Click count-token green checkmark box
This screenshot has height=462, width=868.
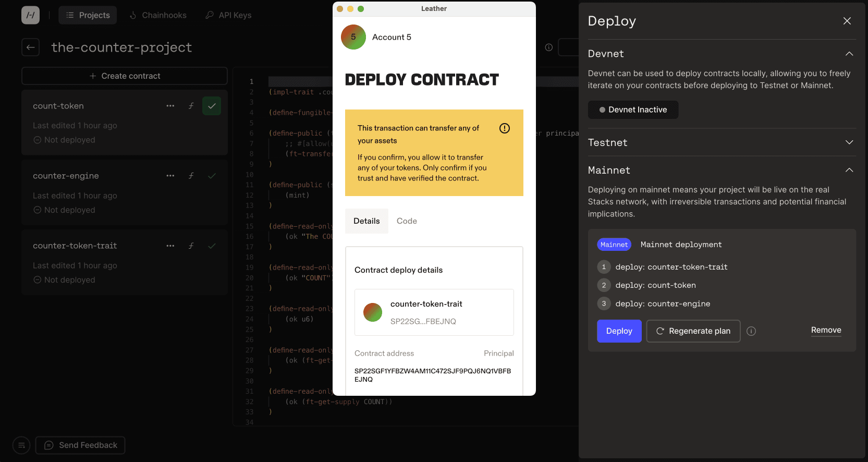click(x=212, y=106)
